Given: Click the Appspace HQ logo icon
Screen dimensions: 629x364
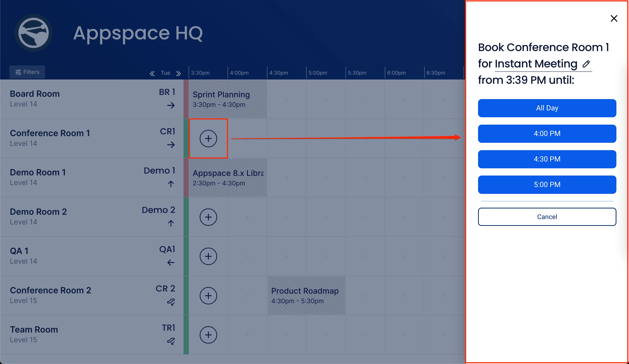Looking at the screenshot, I should coord(33,33).
